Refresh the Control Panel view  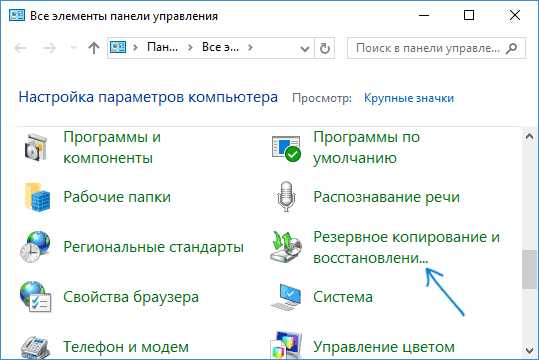324,48
